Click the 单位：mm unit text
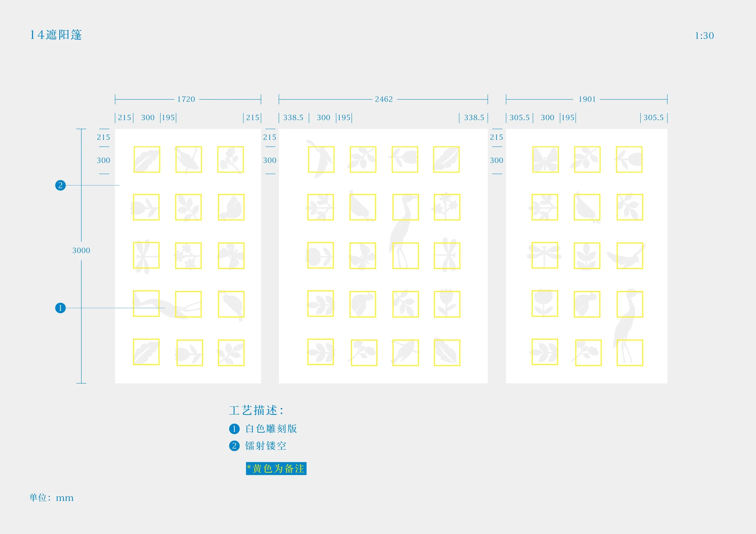 coord(51,497)
